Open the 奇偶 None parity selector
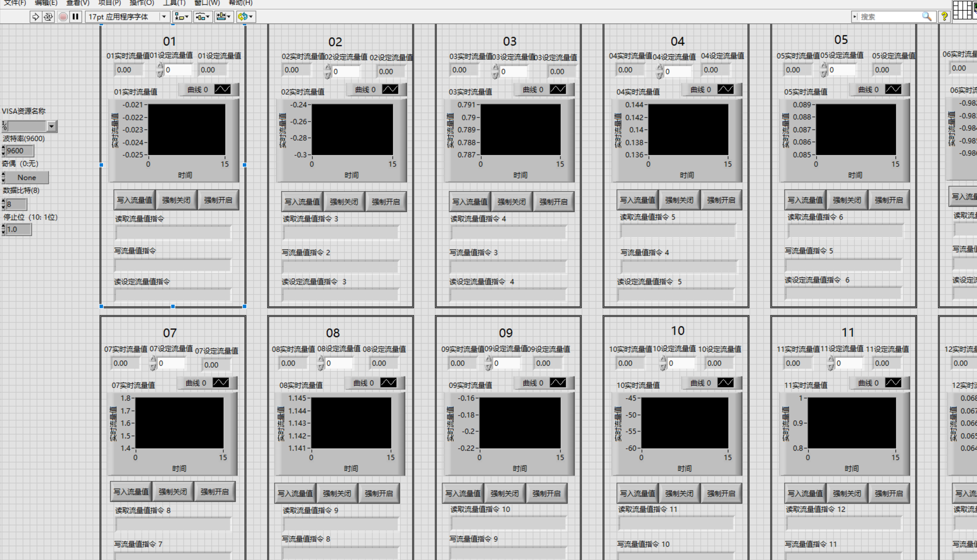The width and height of the screenshot is (977, 560). click(26, 177)
